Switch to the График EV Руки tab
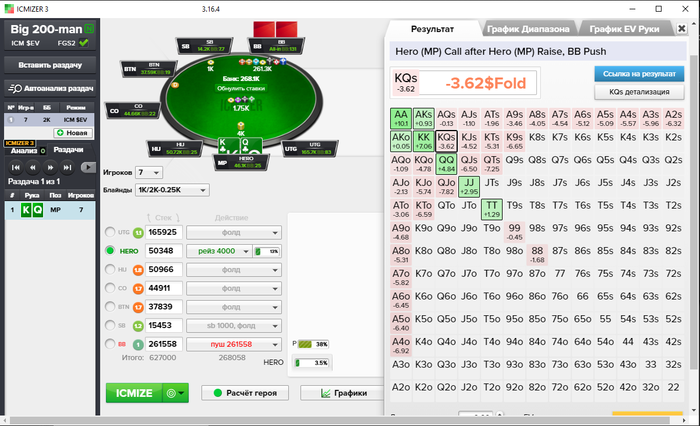 (624, 29)
